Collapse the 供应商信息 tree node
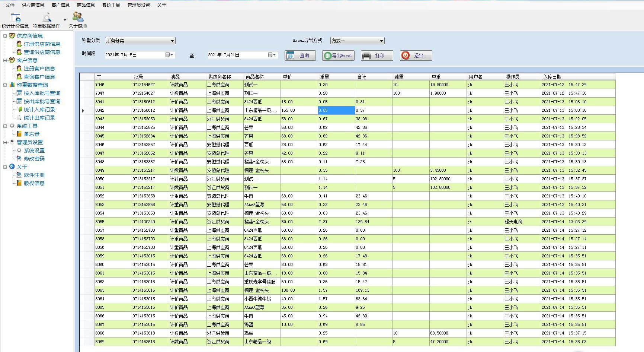Image resolution: width=644 pixels, height=352 pixels. pos(5,36)
